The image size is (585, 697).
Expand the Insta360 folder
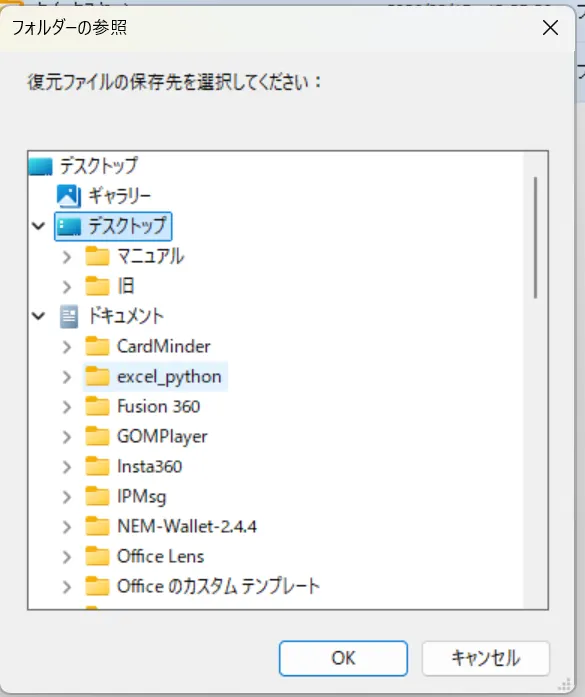67,467
